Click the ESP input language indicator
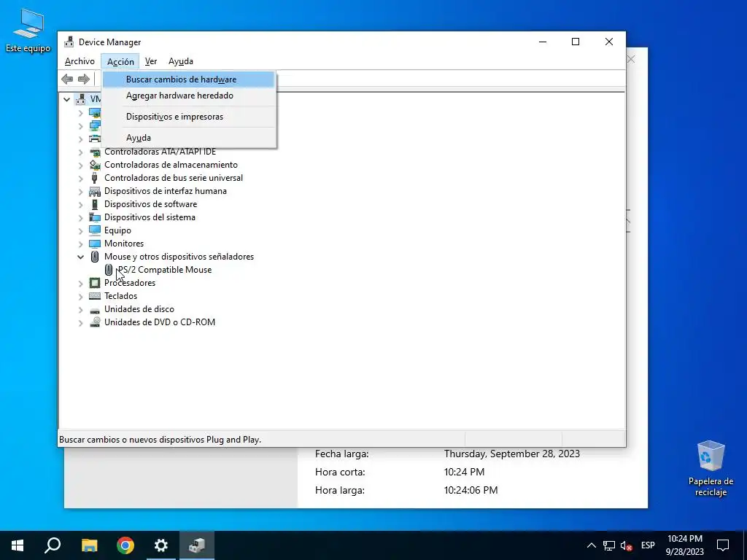 pos(648,545)
